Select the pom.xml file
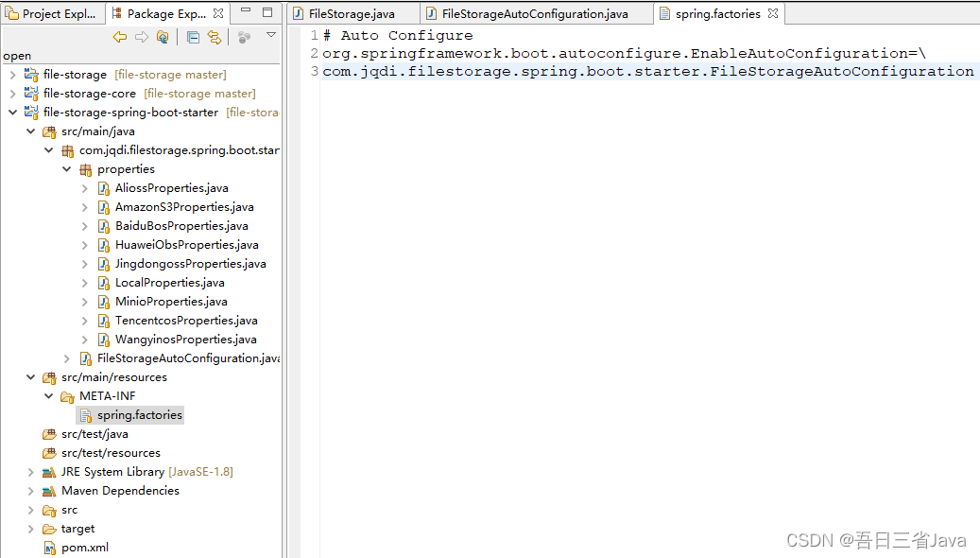Image resolution: width=980 pixels, height=558 pixels. [x=85, y=547]
